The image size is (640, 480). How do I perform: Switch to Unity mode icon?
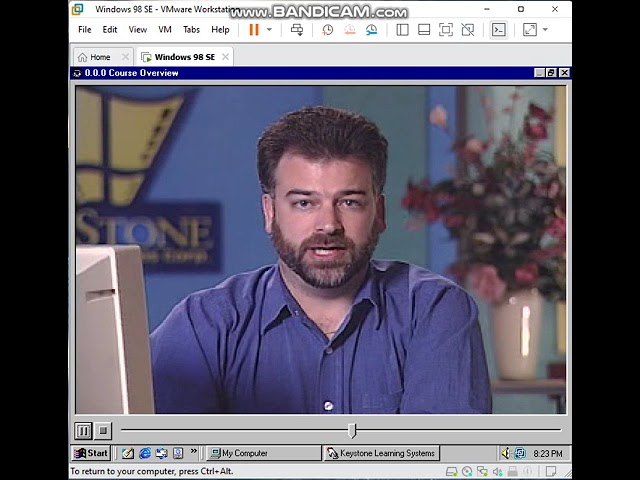468,30
